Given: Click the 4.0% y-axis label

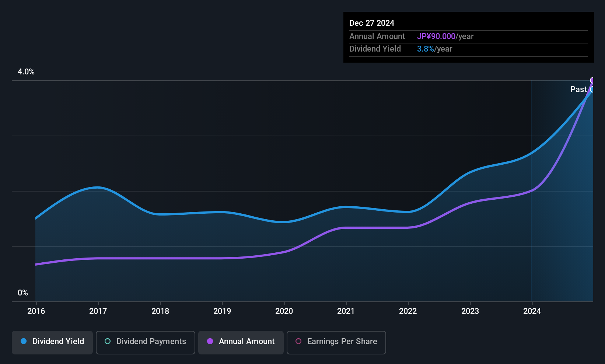Looking at the screenshot, I should click(x=26, y=72).
